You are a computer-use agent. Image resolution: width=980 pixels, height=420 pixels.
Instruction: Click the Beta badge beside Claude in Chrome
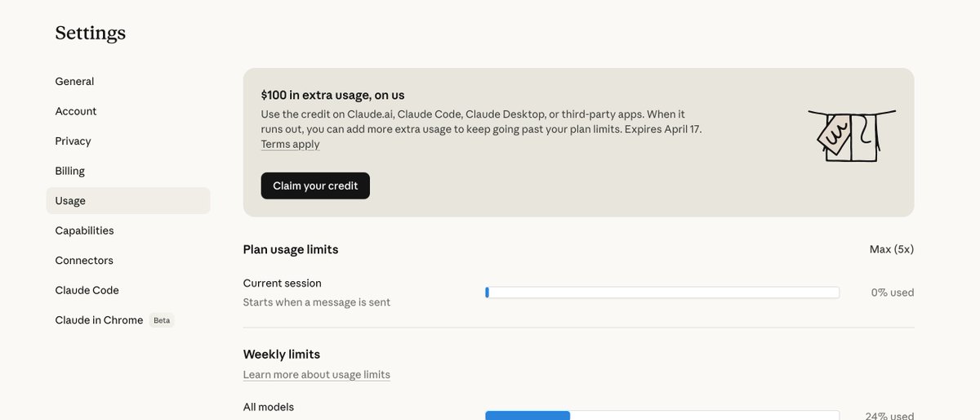pos(162,320)
